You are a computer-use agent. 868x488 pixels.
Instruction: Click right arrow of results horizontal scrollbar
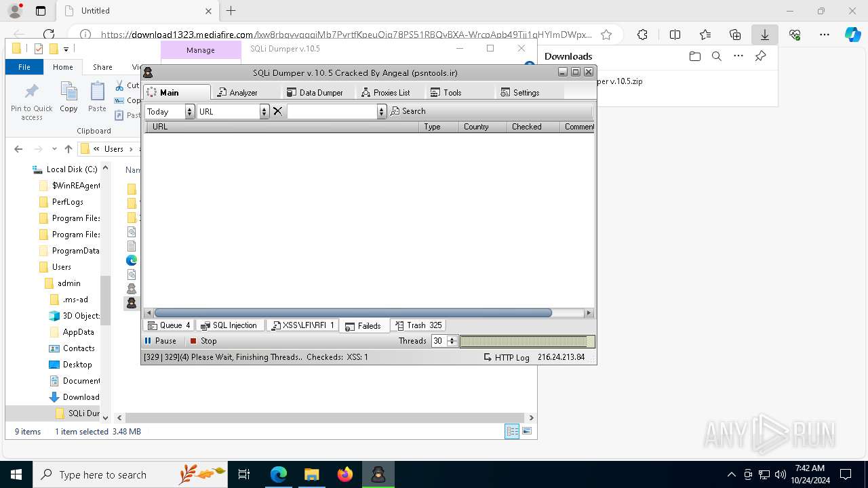[x=589, y=313]
